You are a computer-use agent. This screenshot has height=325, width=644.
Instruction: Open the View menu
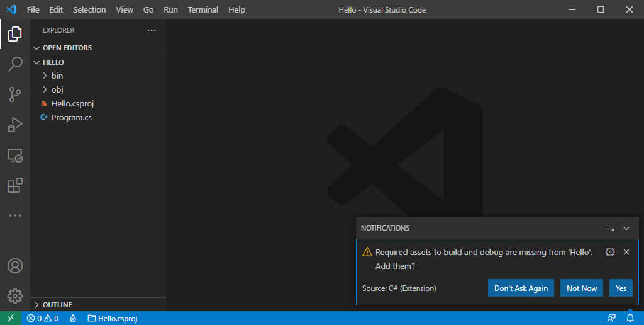coord(125,9)
